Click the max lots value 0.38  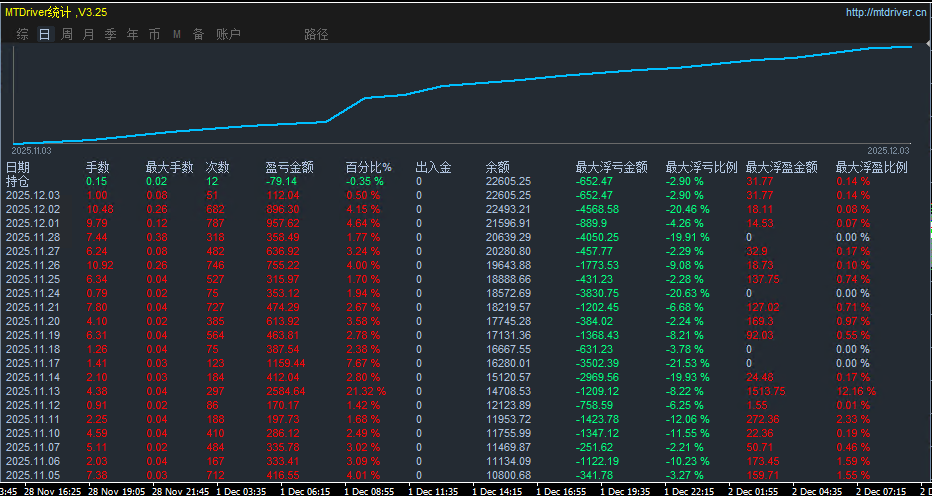click(x=156, y=237)
